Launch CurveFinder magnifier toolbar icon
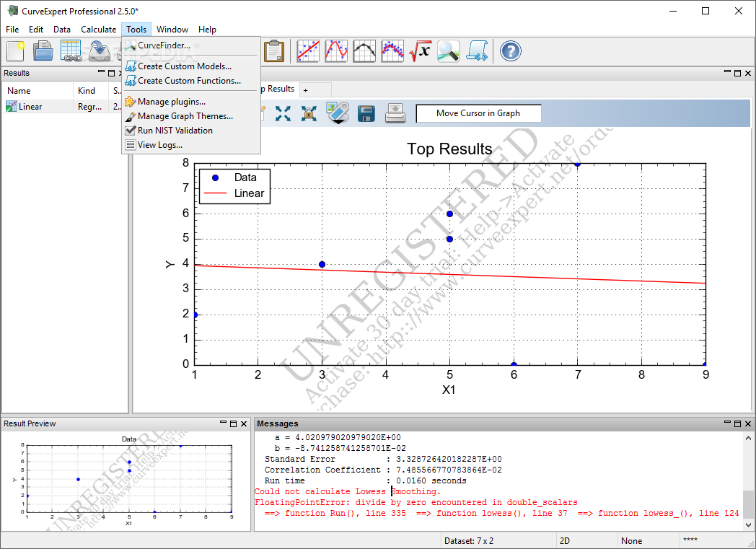Viewport: 756px width, 549px height. click(x=449, y=51)
